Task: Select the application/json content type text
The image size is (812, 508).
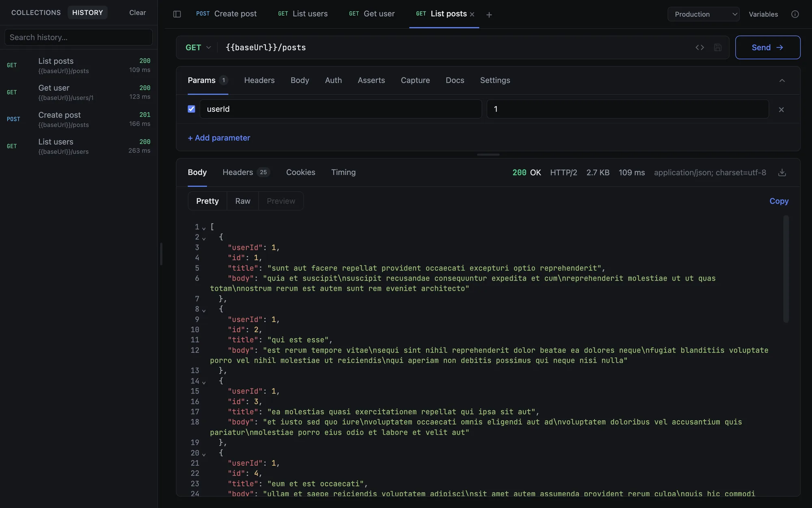Action: click(x=710, y=173)
